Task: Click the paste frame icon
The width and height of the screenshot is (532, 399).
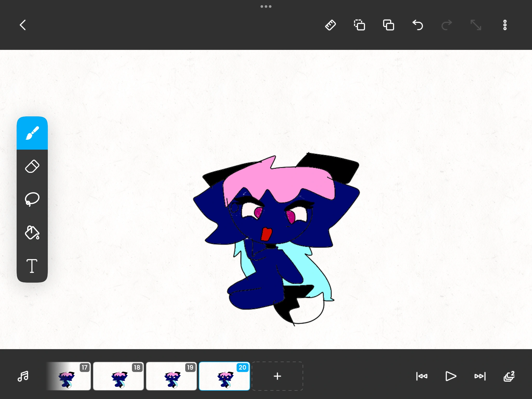Action: click(x=389, y=25)
